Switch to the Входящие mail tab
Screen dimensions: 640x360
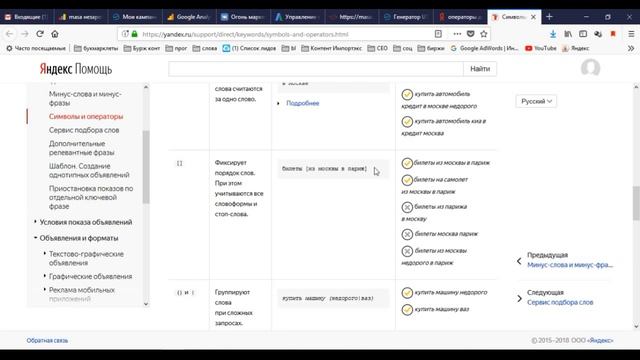[x=27, y=17]
